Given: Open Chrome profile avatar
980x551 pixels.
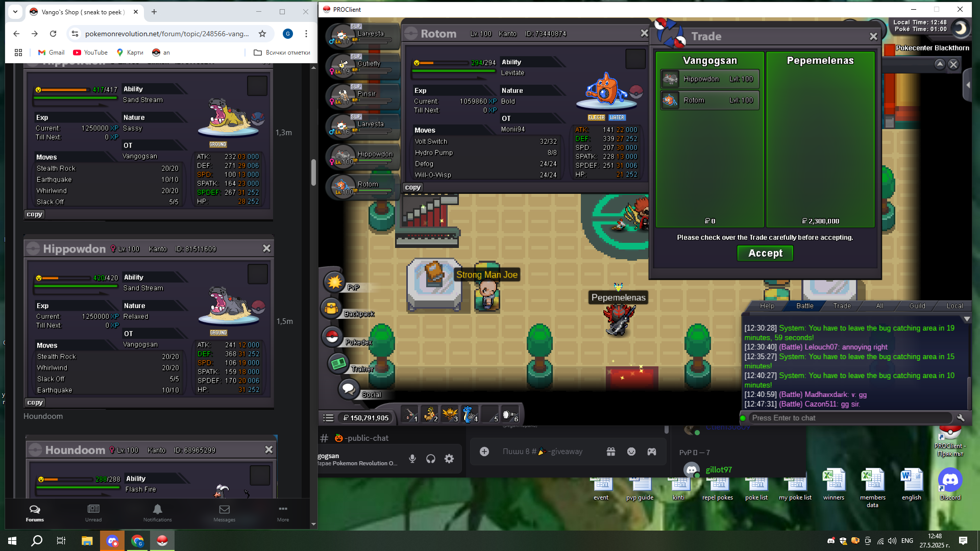Looking at the screenshot, I should point(288,34).
